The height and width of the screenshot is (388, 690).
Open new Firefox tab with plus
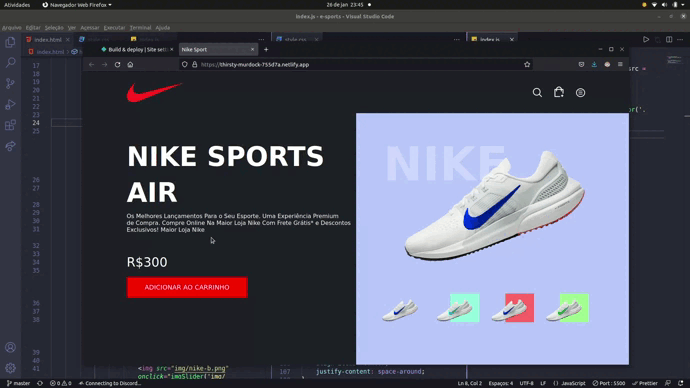[x=266, y=49]
